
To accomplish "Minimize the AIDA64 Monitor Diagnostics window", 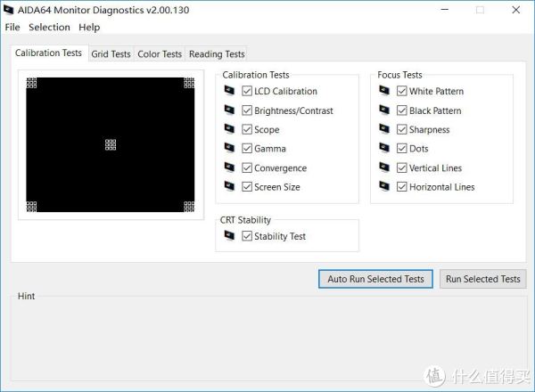I will coord(445,10).
